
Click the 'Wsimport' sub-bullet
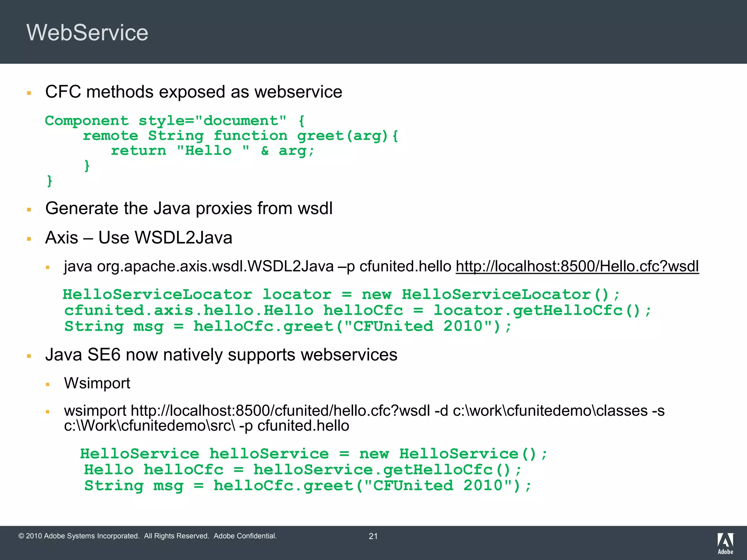tap(97, 383)
